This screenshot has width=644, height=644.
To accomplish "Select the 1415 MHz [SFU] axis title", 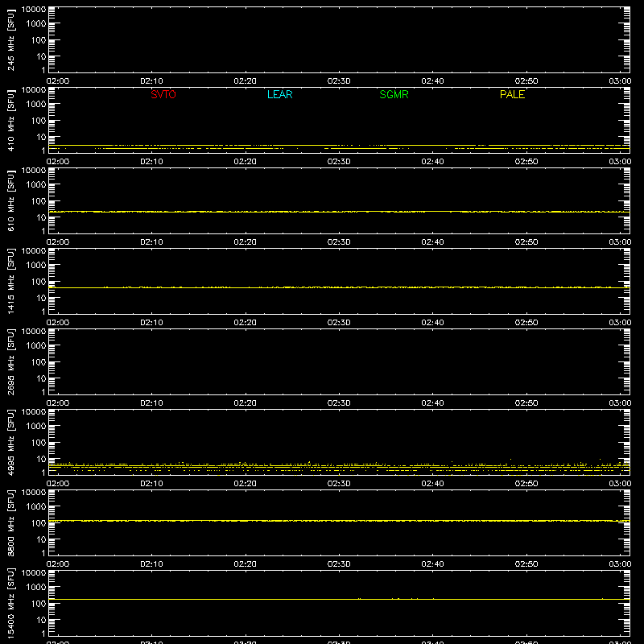I will coord(10,281).
